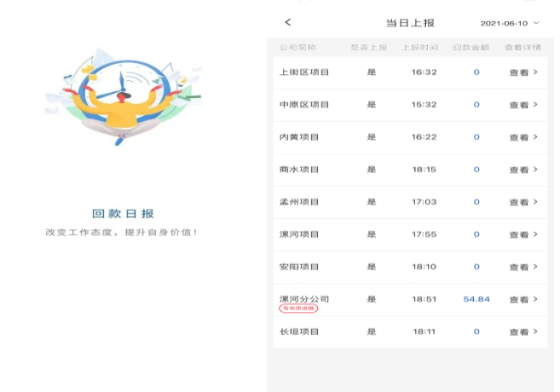Open 孟州项目 details via 查看
Image resolution: width=560 pixels, height=392 pixels.
tap(522, 202)
